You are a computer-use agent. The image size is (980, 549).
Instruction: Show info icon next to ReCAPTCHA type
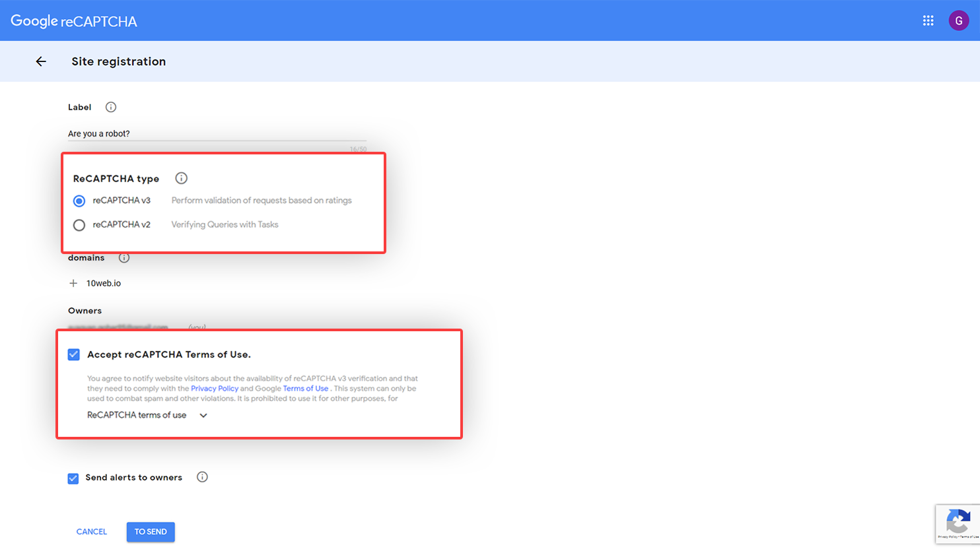click(x=181, y=178)
